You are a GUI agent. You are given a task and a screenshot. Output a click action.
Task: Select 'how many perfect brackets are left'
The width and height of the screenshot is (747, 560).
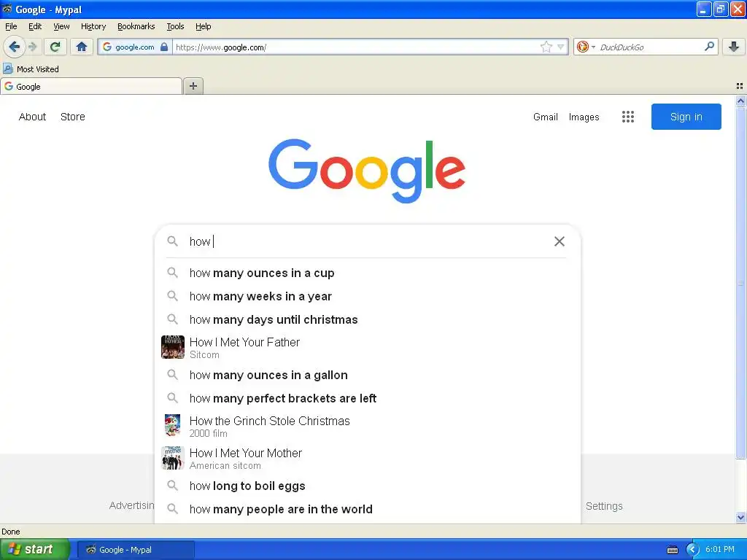(283, 398)
